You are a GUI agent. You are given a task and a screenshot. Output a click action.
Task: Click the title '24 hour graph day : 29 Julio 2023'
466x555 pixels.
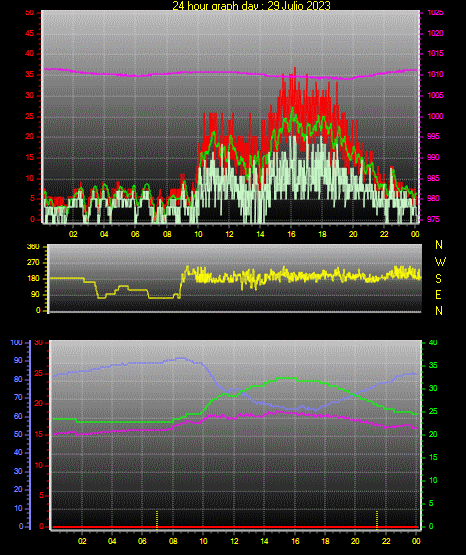tap(251, 6)
